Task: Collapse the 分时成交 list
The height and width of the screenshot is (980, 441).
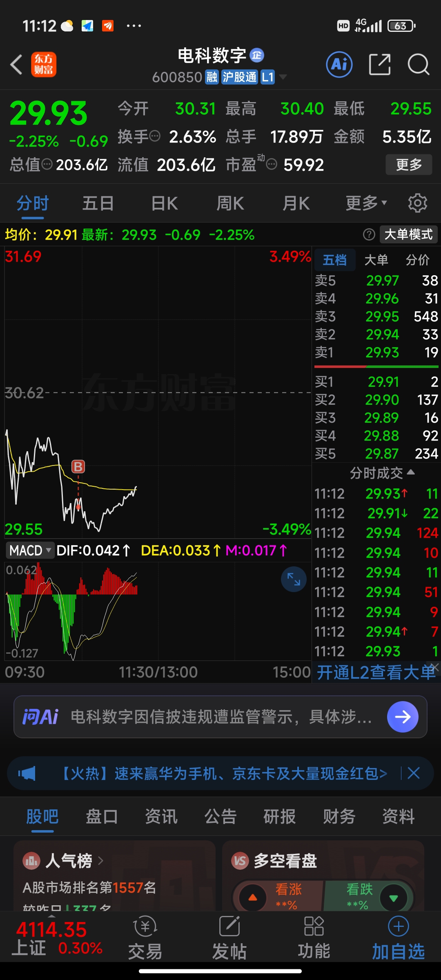Action: click(411, 472)
